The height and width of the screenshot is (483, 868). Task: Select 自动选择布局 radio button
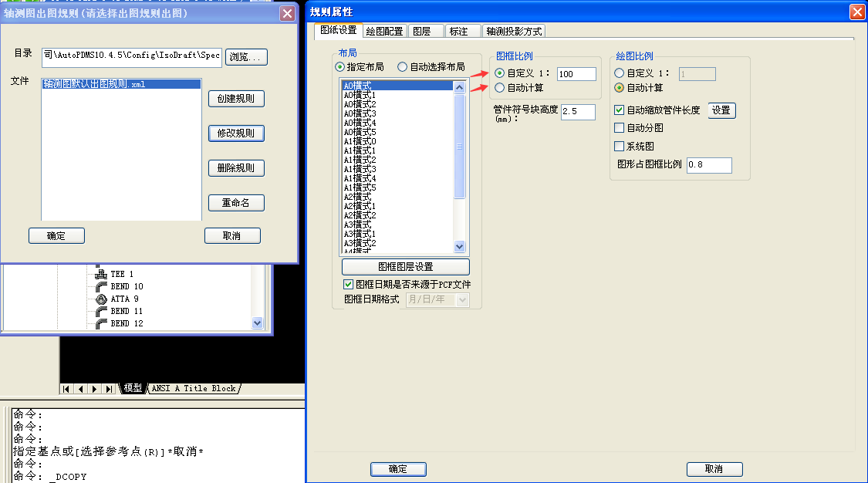point(402,67)
